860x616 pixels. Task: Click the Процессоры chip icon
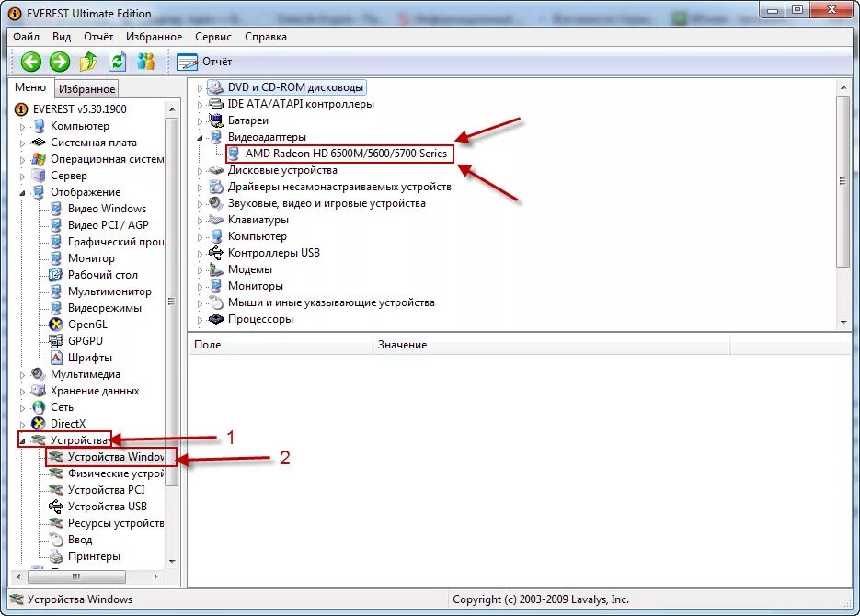point(216,318)
